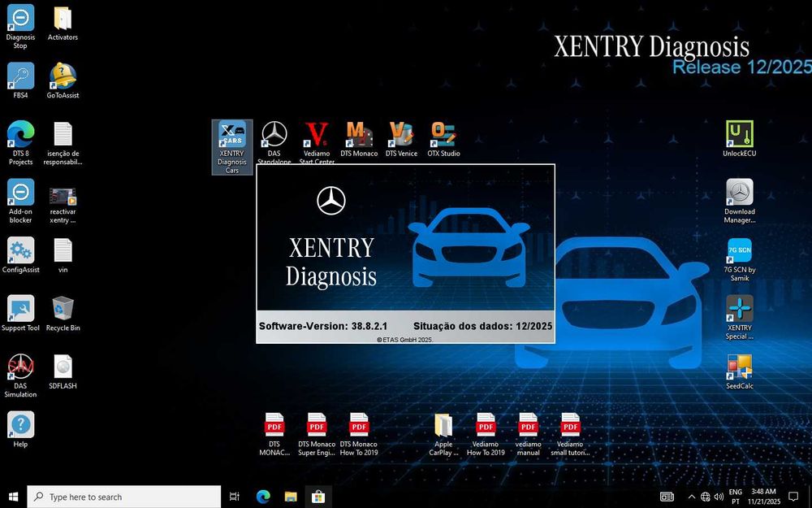The height and width of the screenshot is (508, 812).
Task: Open the Download Manager shortcut
Action: pyautogui.click(x=740, y=201)
